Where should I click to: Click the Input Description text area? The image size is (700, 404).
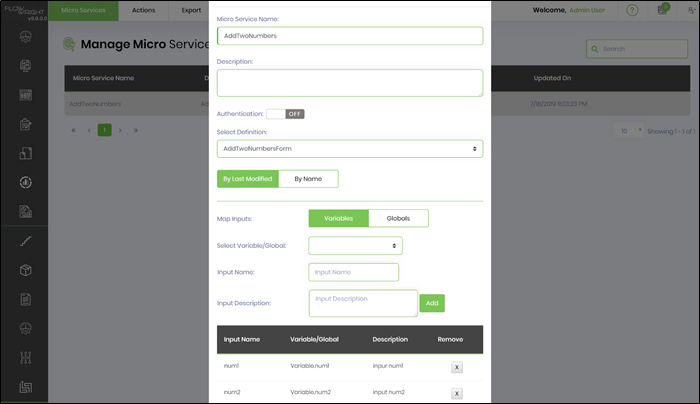(363, 303)
